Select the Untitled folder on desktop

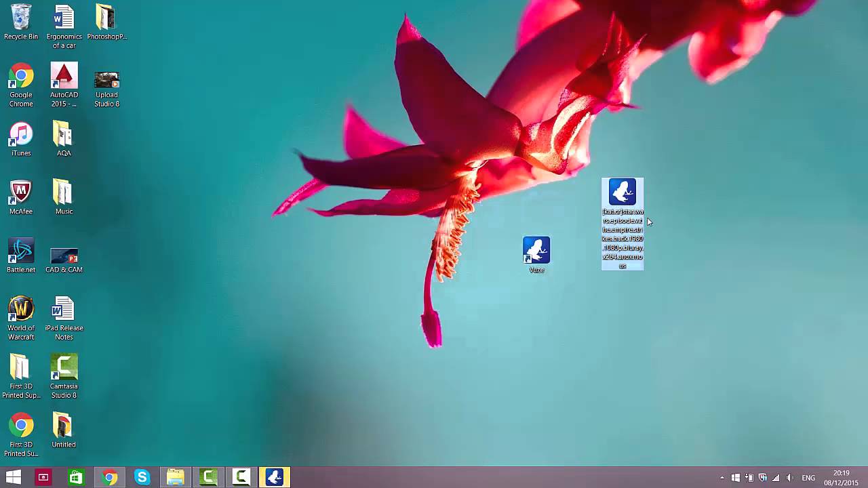pos(64,430)
